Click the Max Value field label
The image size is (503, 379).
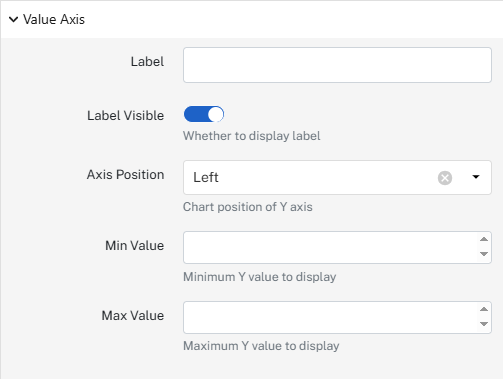[x=133, y=316]
